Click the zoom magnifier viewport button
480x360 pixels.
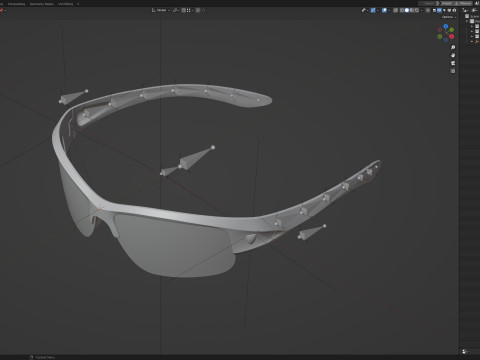click(x=453, y=47)
